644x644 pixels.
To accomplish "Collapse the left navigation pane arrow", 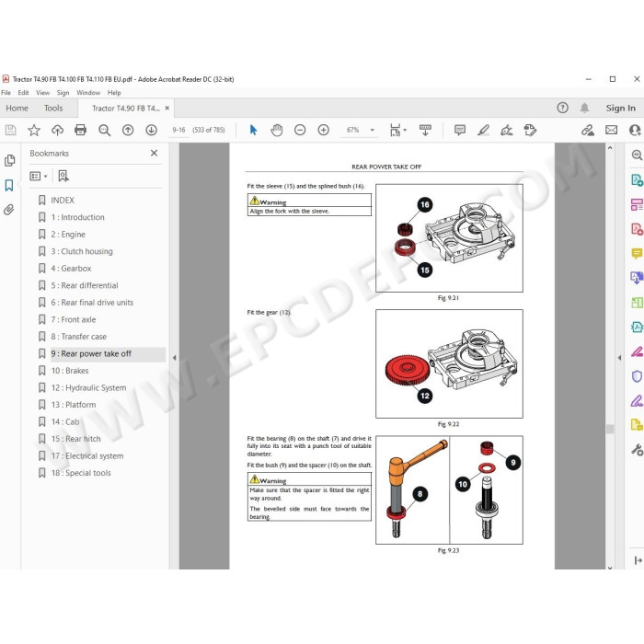I will (x=174, y=358).
